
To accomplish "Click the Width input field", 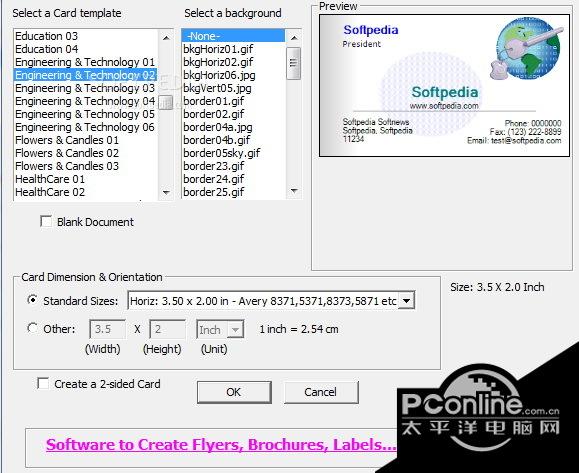I will pos(107,329).
